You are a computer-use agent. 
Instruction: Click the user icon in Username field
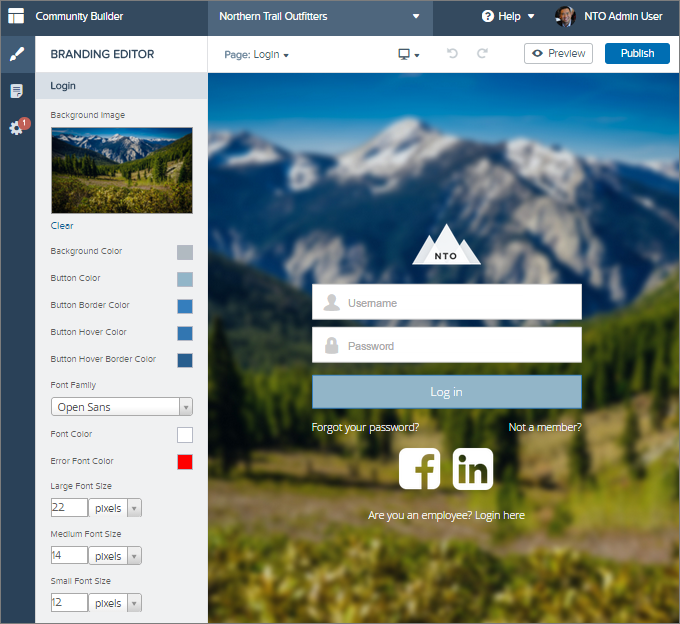click(x=332, y=303)
